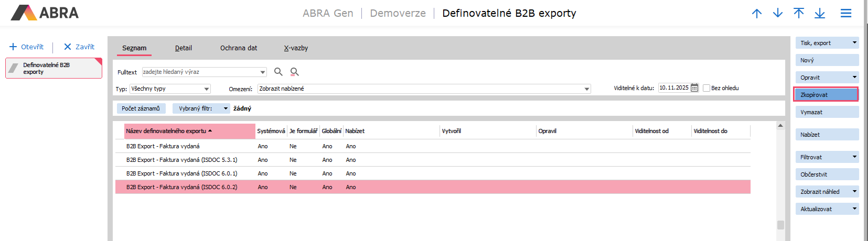Click Demoverze title link
Screen dimensions: 868x241
[x=398, y=13]
